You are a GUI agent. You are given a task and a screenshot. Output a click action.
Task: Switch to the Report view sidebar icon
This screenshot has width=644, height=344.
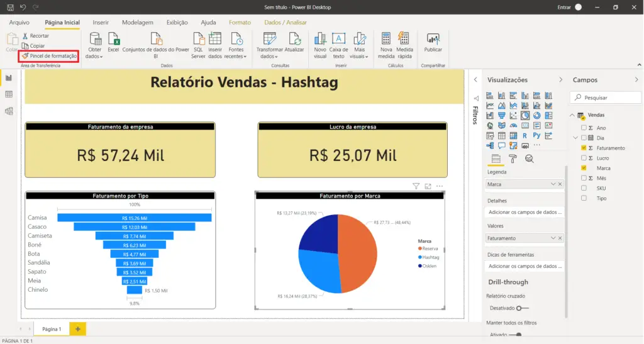point(9,78)
